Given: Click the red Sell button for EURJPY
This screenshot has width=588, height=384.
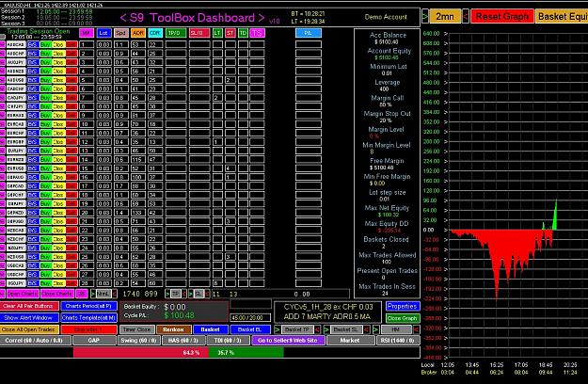Looking at the screenshot, I should click(72, 151).
